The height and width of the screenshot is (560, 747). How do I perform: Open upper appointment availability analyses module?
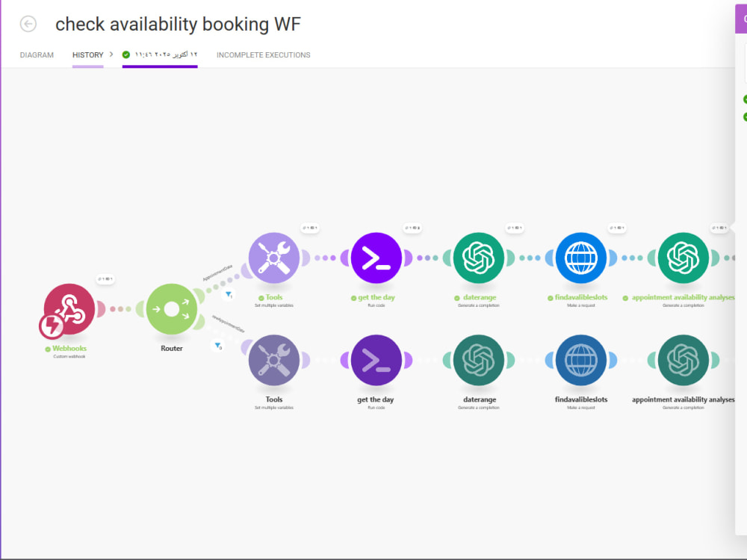[x=684, y=258]
